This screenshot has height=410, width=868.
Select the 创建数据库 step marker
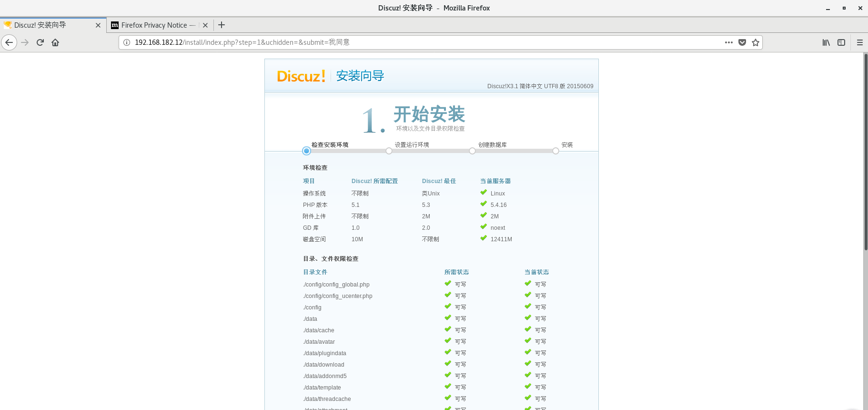pyautogui.click(x=472, y=151)
